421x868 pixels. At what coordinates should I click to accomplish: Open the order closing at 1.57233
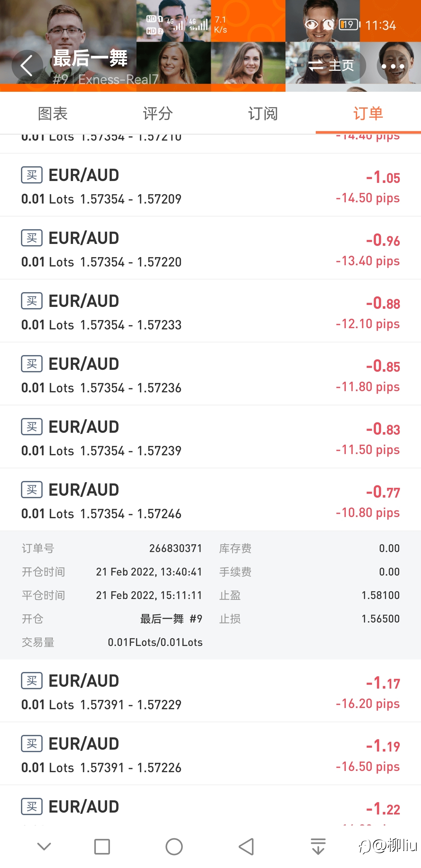tap(210, 311)
